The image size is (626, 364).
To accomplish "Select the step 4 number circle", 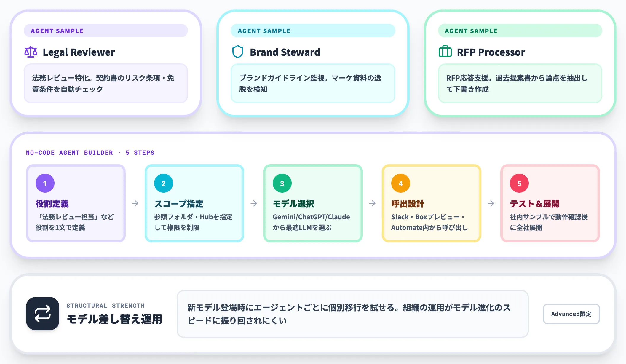I will point(401,183).
